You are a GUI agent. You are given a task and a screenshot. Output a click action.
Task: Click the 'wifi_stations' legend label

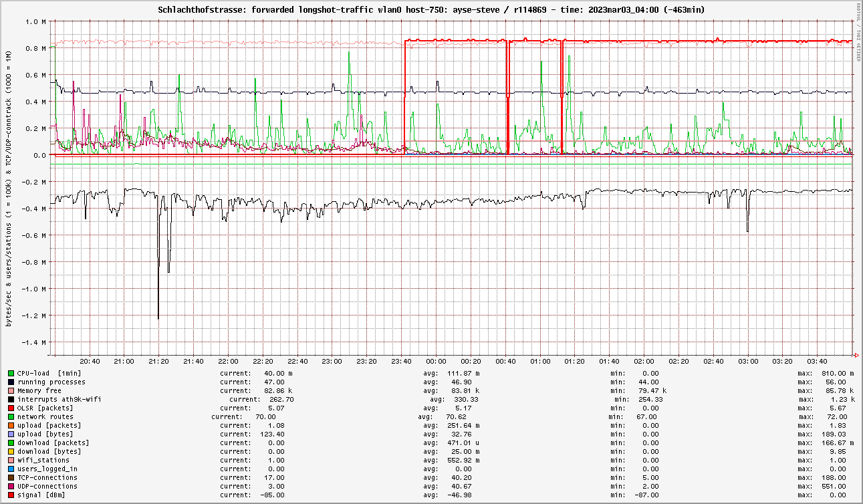tap(43, 460)
